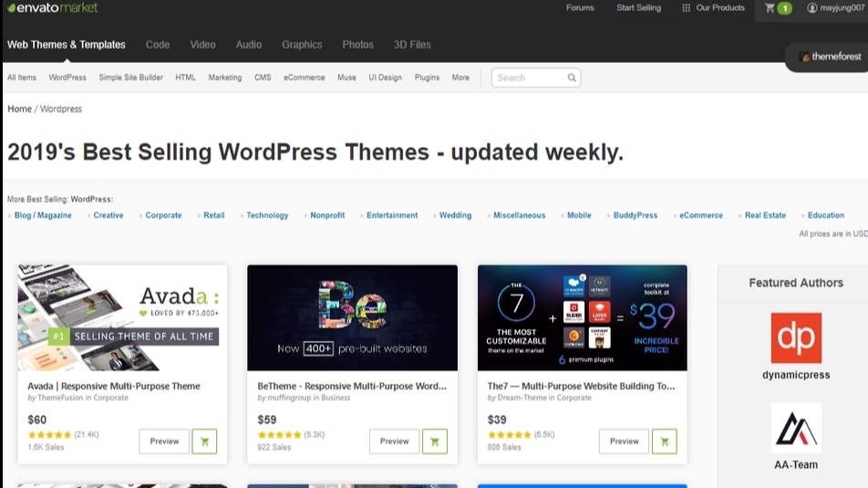Click BeTheme star rating
The height and width of the screenshot is (488, 868).
[x=280, y=435]
